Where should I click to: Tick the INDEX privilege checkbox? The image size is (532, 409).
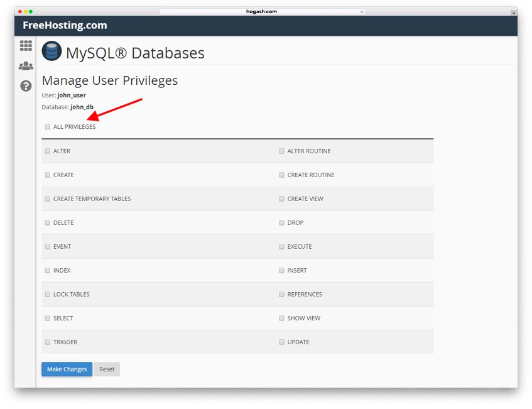coord(48,270)
